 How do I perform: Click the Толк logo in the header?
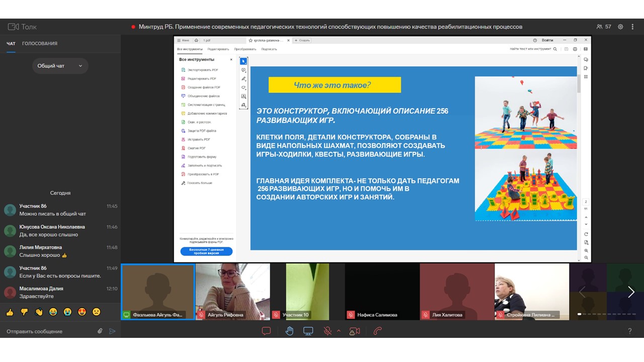click(23, 27)
